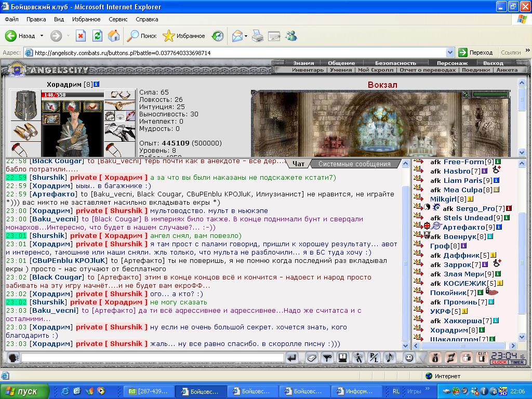The image size is (532, 399).
Task: Open the Mail button dropdown arrow
Action: point(246,36)
